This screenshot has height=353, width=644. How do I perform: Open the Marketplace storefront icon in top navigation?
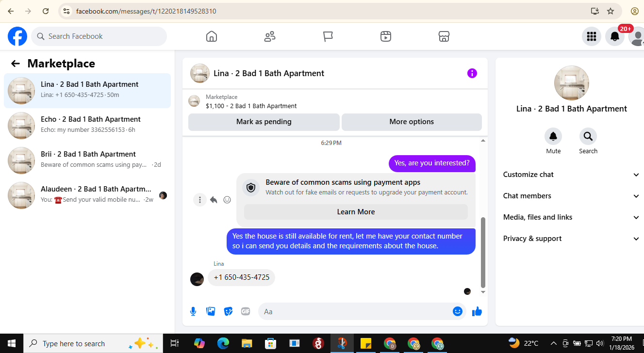tap(444, 36)
